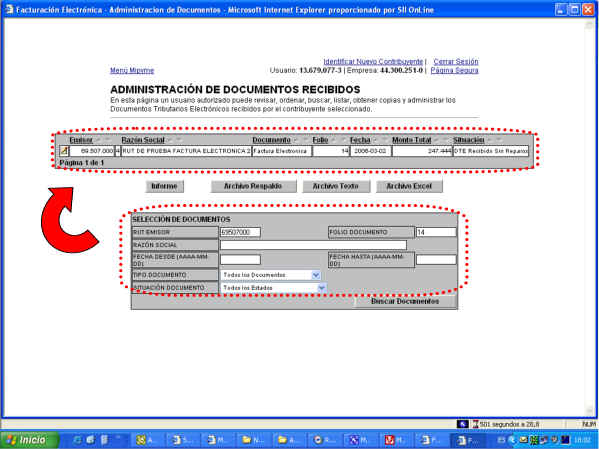
Task: Click the Informe button
Action: click(x=164, y=186)
